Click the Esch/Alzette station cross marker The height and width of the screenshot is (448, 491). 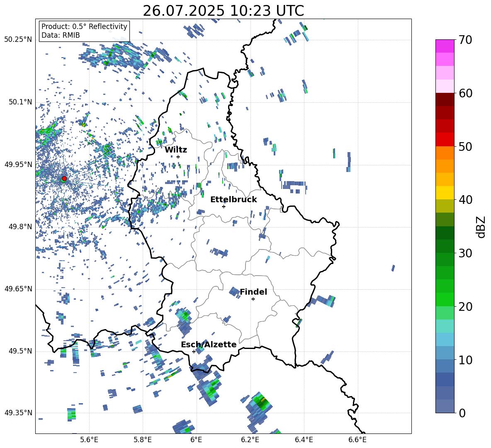pos(194,351)
